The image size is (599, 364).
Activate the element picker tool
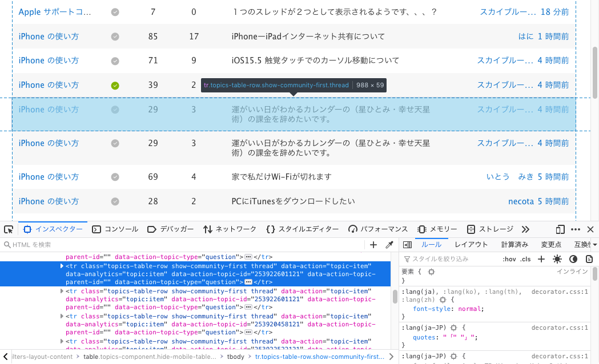9,229
